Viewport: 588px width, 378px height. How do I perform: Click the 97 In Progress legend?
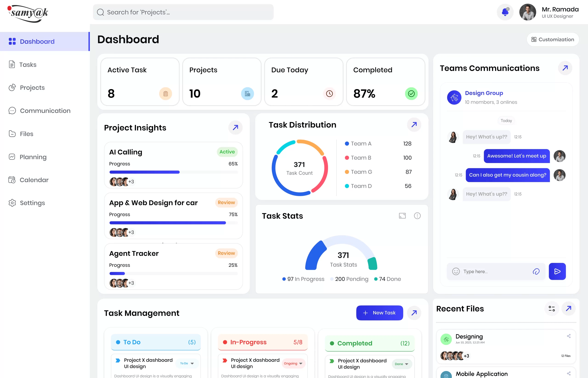click(303, 279)
